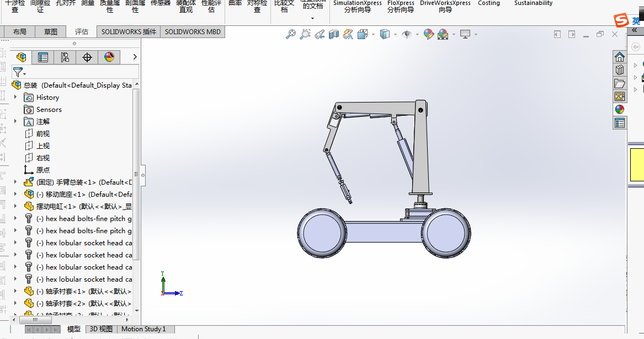
Task: Select Zoom to Area tool
Action: [305, 35]
